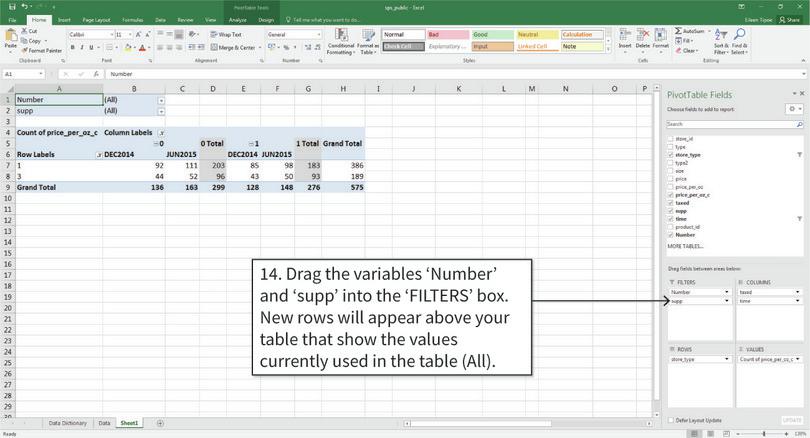810x438 pixels.
Task: Apply Italic formatting
Action: point(82,48)
